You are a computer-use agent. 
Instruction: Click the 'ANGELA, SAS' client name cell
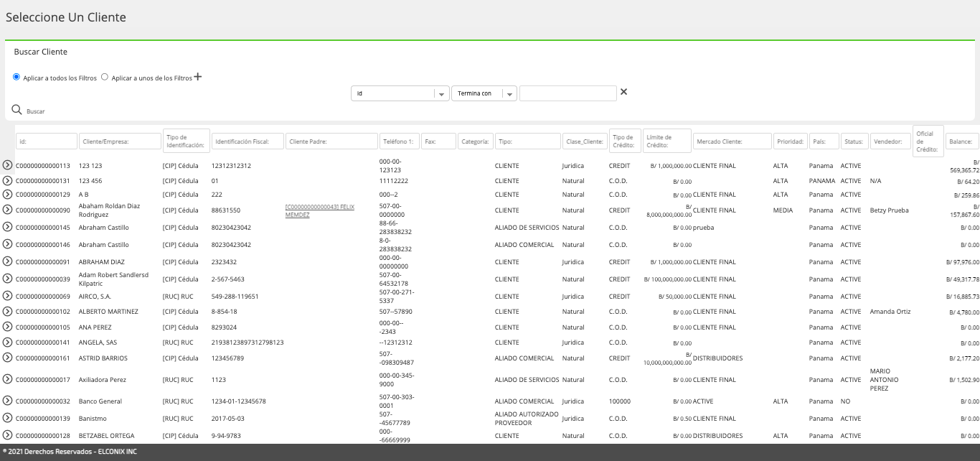99,343
